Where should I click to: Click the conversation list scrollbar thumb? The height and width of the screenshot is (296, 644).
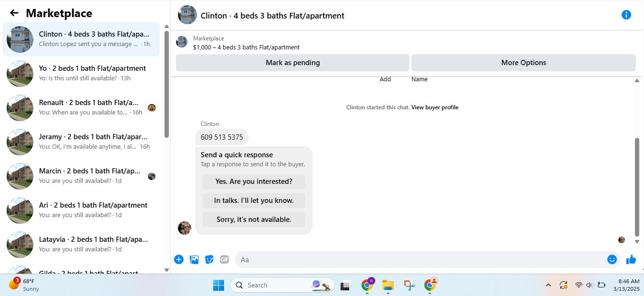(x=166, y=84)
